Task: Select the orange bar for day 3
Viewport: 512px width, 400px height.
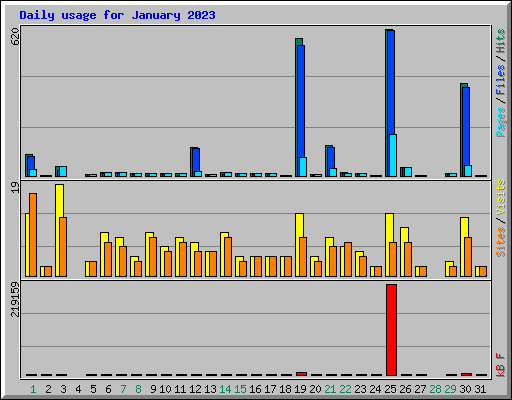Action: 63,247
